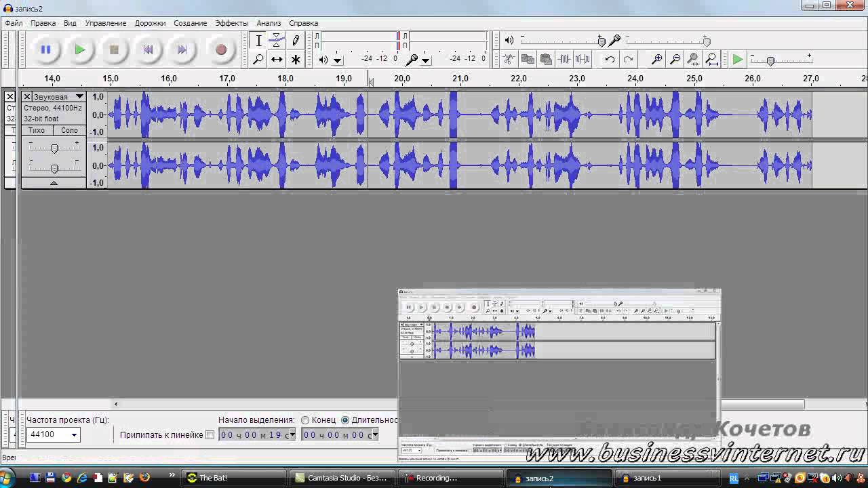The image size is (868, 488).
Task: Adjust the playback speed slider
Action: (770, 61)
